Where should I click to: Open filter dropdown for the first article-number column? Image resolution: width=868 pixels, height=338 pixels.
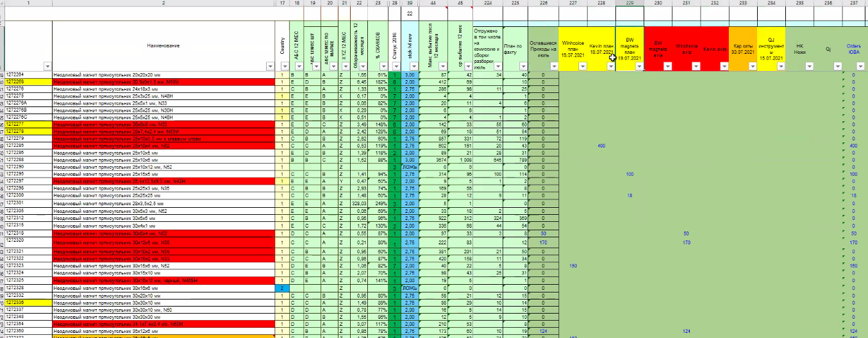pyautogui.click(x=47, y=67)
